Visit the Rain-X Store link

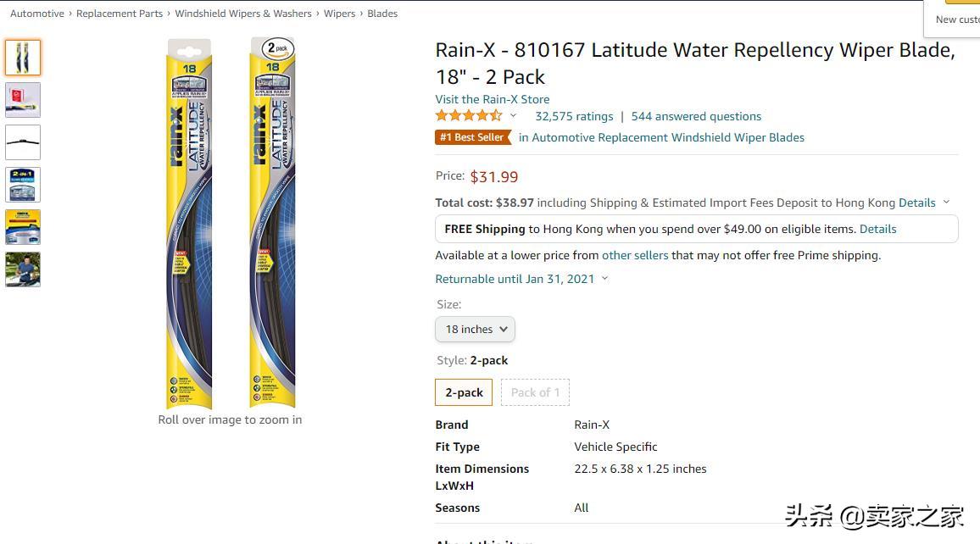coord(492,99)
